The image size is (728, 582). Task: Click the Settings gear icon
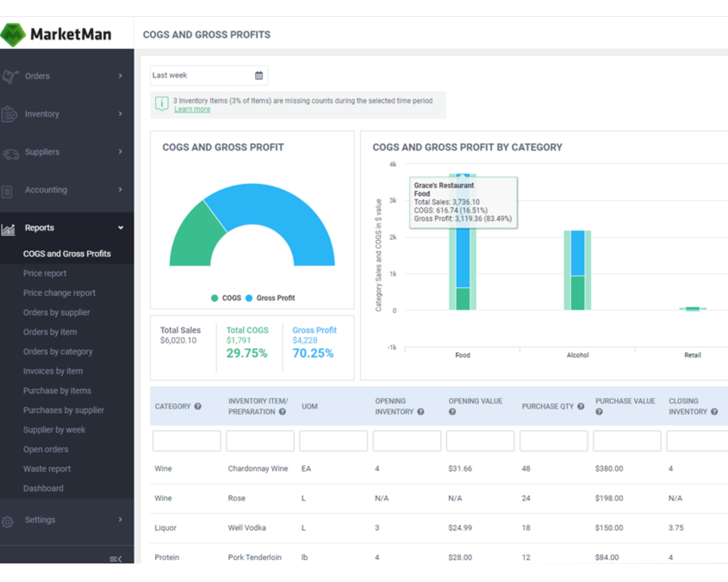[7, 522]
